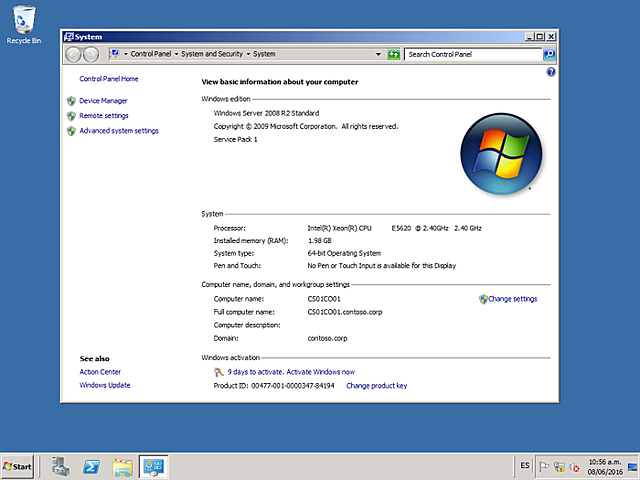The width and height of the screenshot is (640, 480).
Task: Click the computer icon in the address bar
Action: 115,53
